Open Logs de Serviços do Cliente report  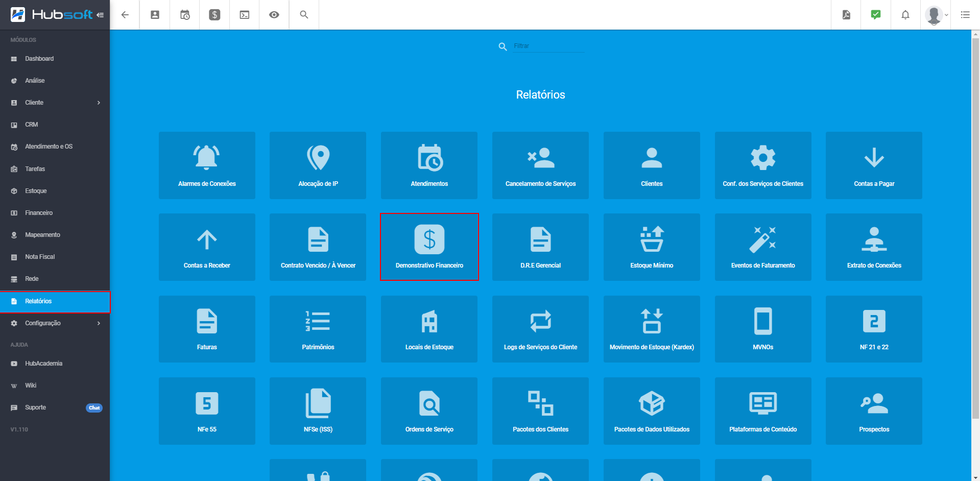pos(540,329)
